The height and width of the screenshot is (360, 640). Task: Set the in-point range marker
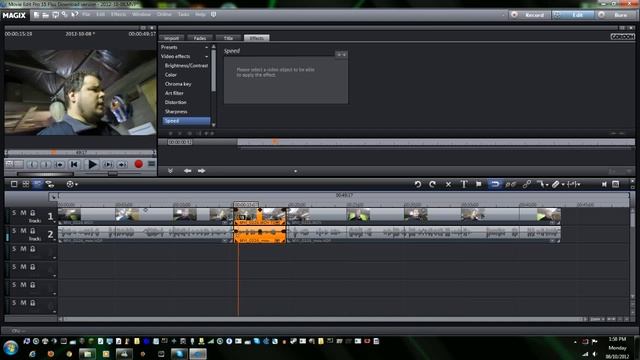point(32,164)
